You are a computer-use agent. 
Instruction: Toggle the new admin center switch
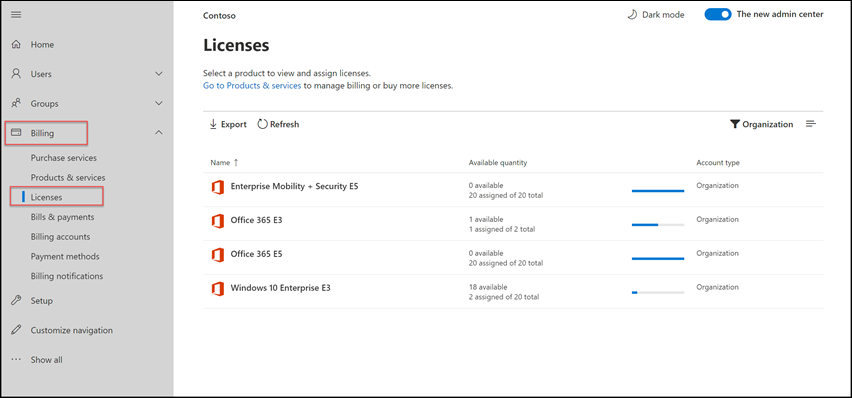[718, 15]
